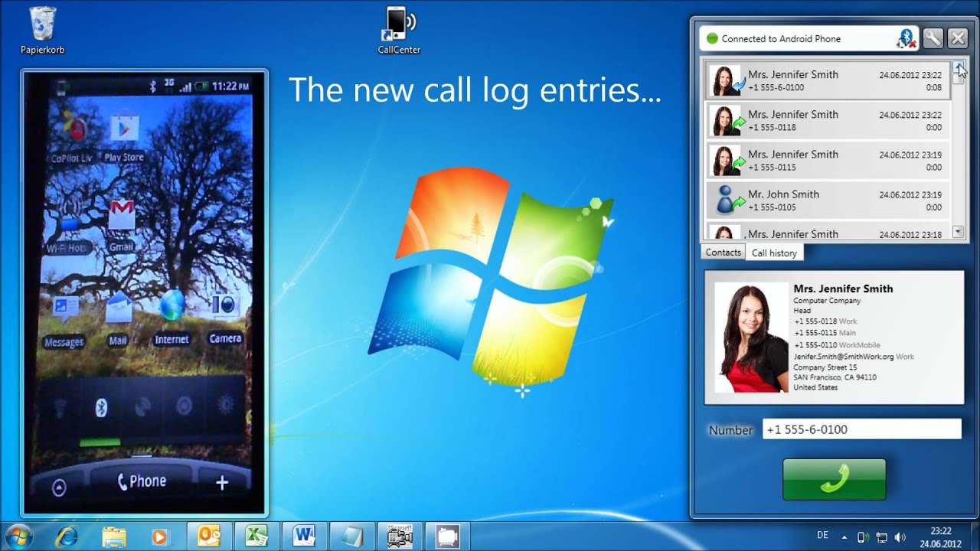Screen dimensions: 980x551
Task: Tap the plus button on the phone dock
Action: pos(222,483)
